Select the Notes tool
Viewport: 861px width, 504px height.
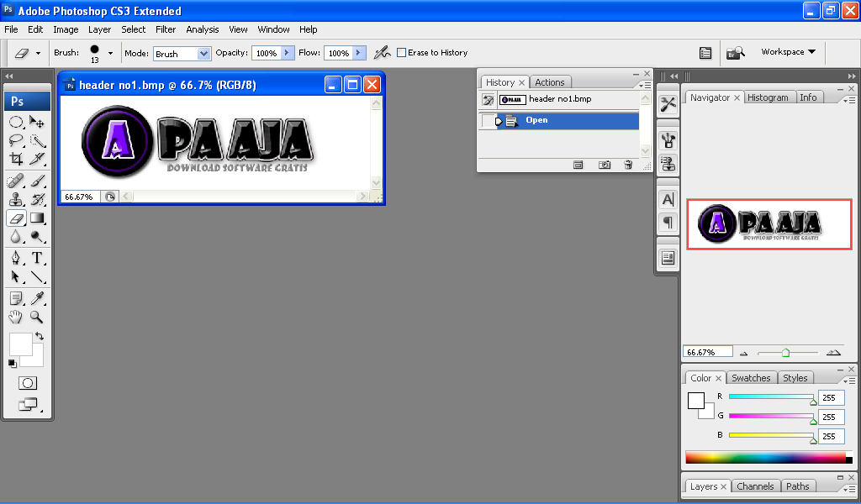click(16, 298)
